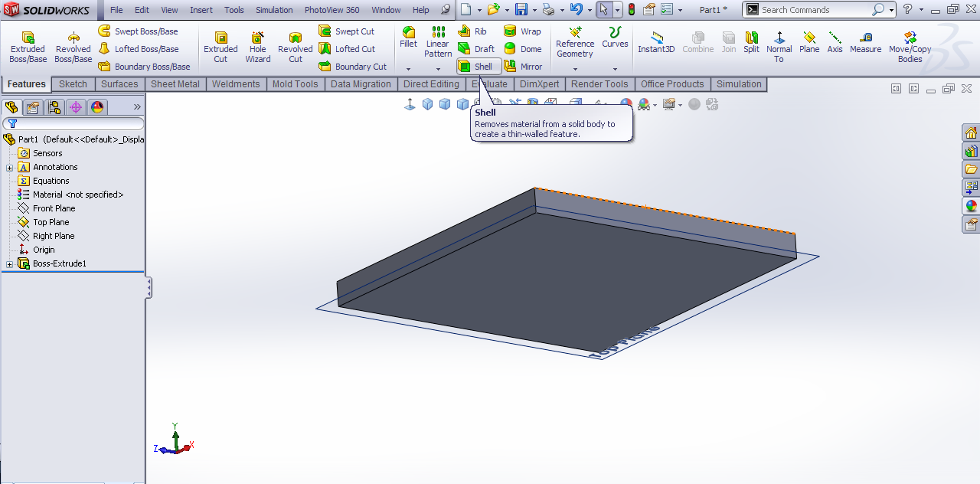Select Boundary Boss/Base
Screen dimensions: 980x484
click(145, 67)
